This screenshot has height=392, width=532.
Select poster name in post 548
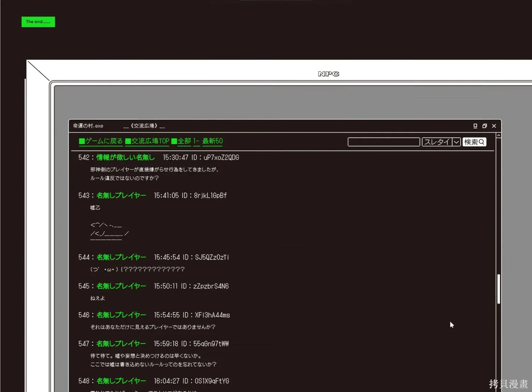click(x=121, y=381)
